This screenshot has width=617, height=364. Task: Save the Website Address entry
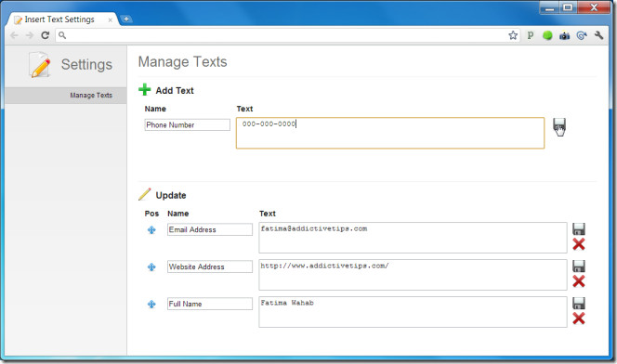578,266
